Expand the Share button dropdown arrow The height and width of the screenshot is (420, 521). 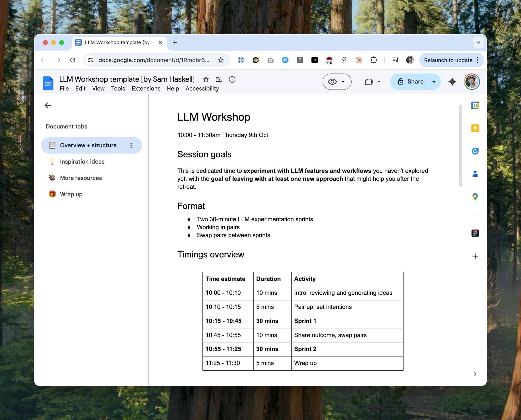click(434, 82)
